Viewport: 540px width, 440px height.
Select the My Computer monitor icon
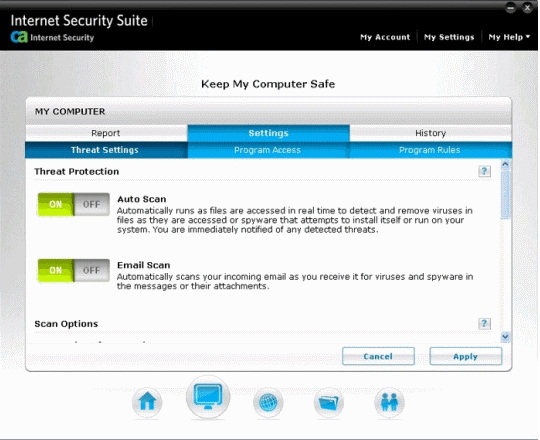coord(208,397)
